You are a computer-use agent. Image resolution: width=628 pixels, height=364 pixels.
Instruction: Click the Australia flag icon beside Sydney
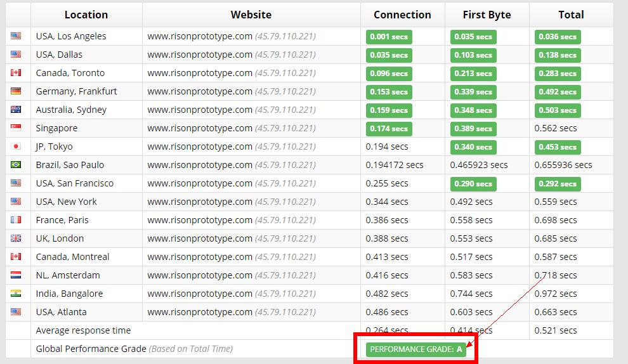(16, 110)
